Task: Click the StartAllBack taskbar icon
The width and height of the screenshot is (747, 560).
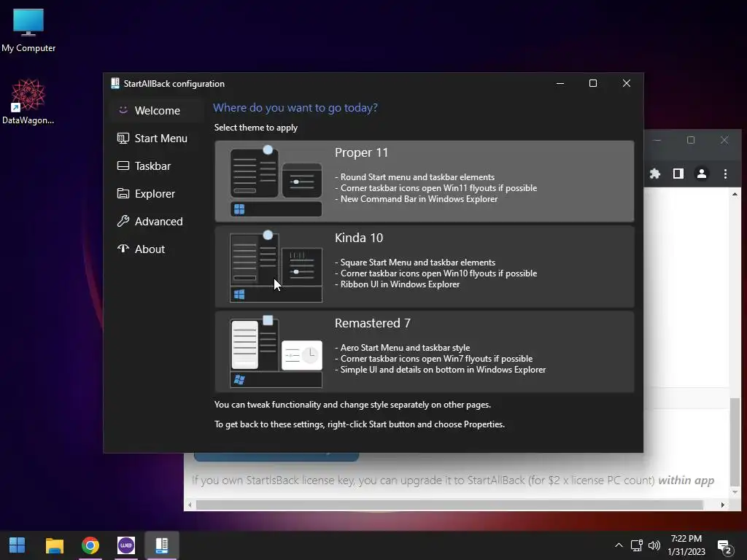Action: [162, 545]
